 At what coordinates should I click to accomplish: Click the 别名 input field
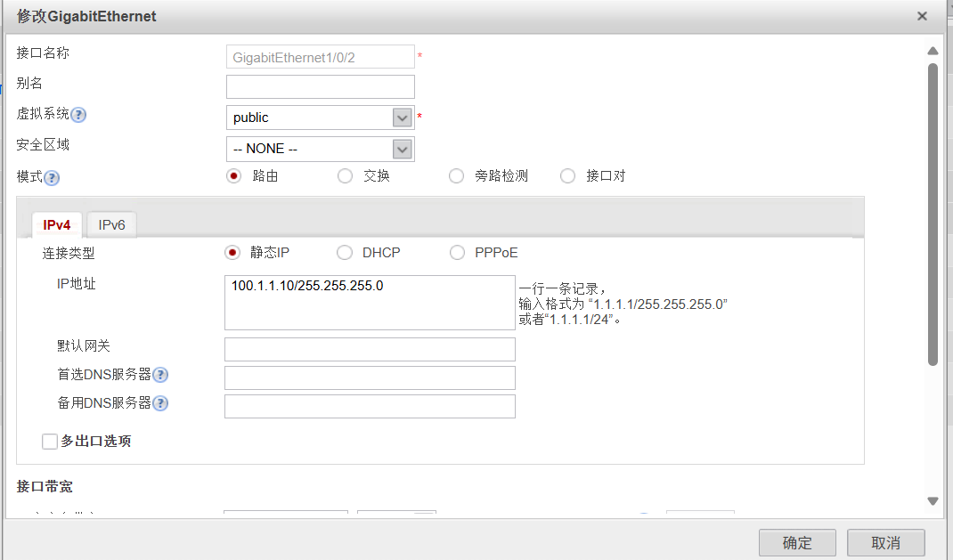(x=320, y=86)
